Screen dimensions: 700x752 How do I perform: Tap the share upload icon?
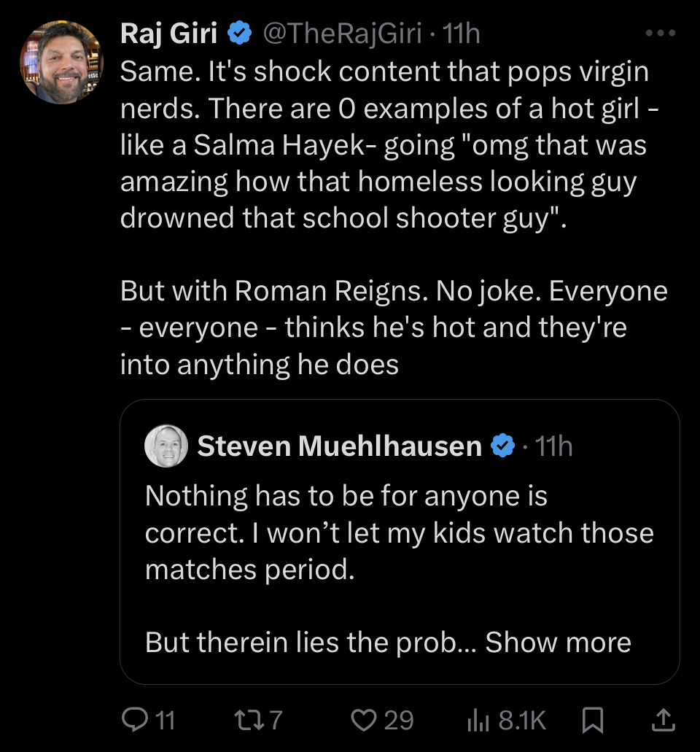(661, 721)
